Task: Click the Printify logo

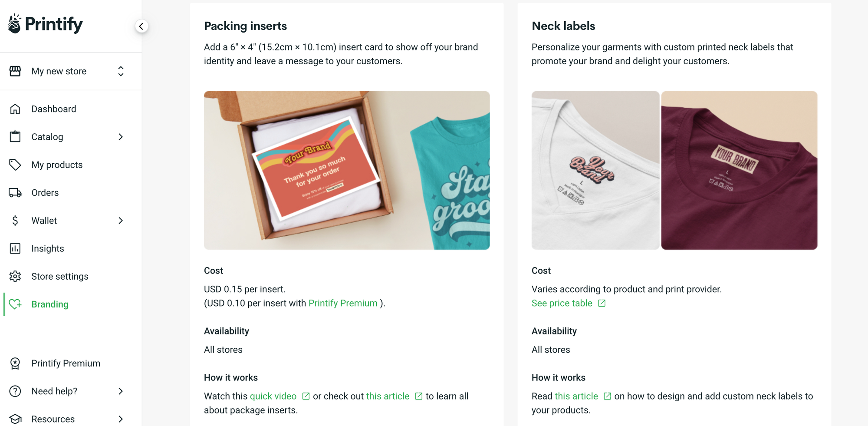Action: [44, 24]
